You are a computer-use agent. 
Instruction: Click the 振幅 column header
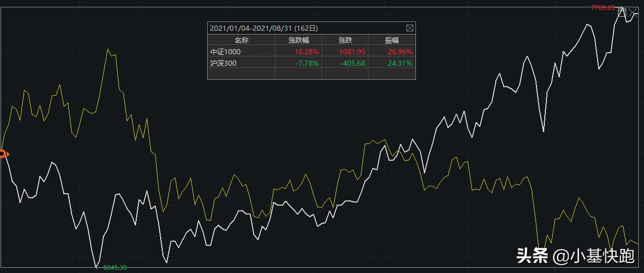[392, 40]
